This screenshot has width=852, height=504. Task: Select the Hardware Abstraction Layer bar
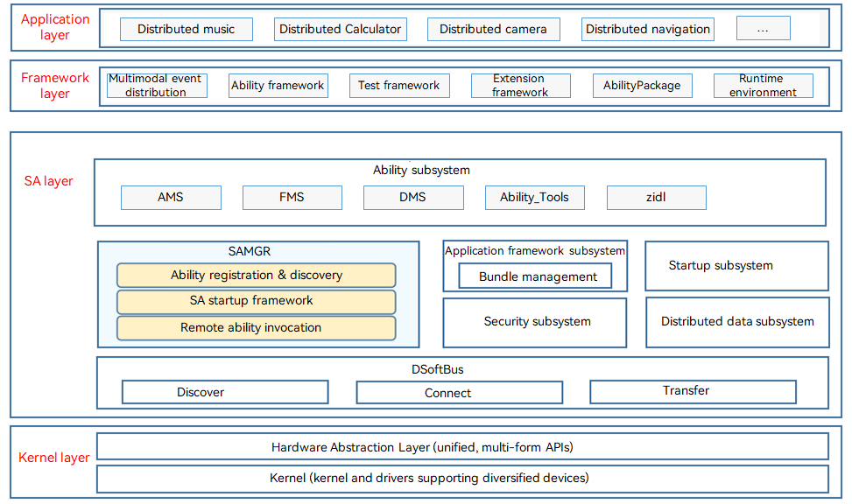[x=461, y=447]
